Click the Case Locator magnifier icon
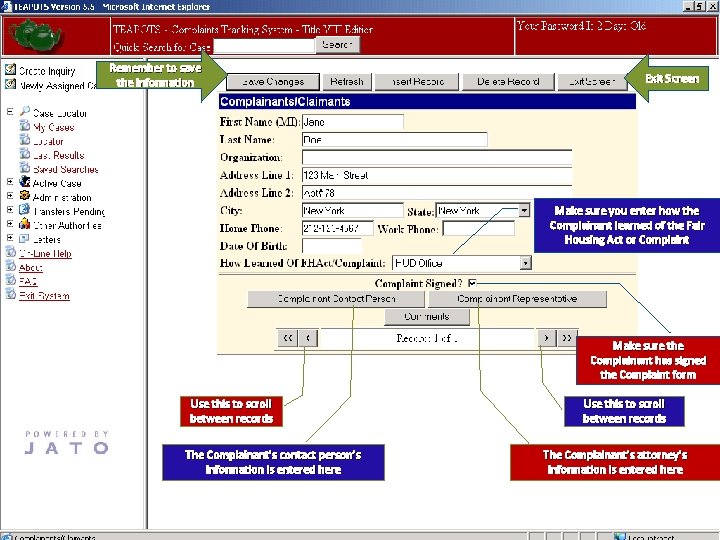Screen dimensions: 720x540 point(25,112)
